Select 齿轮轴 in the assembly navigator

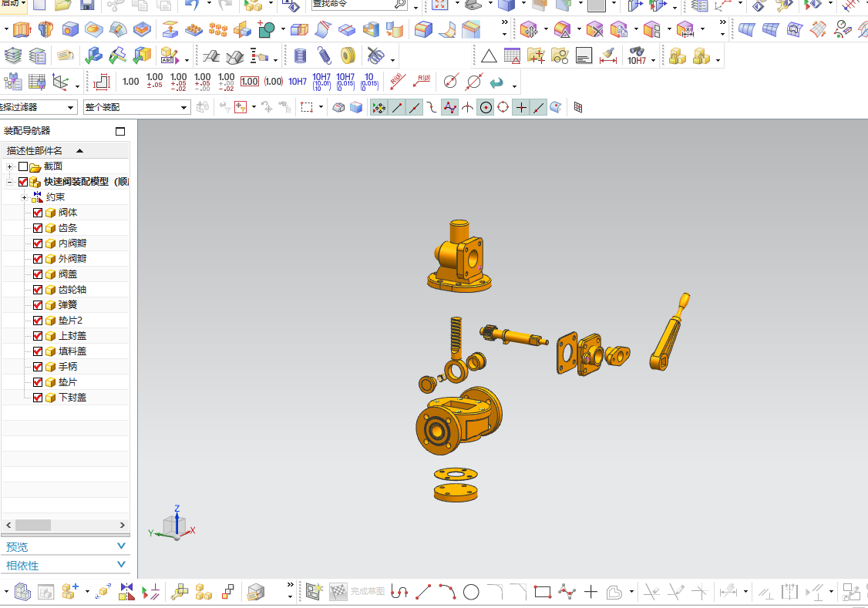[x=72, y=290]
